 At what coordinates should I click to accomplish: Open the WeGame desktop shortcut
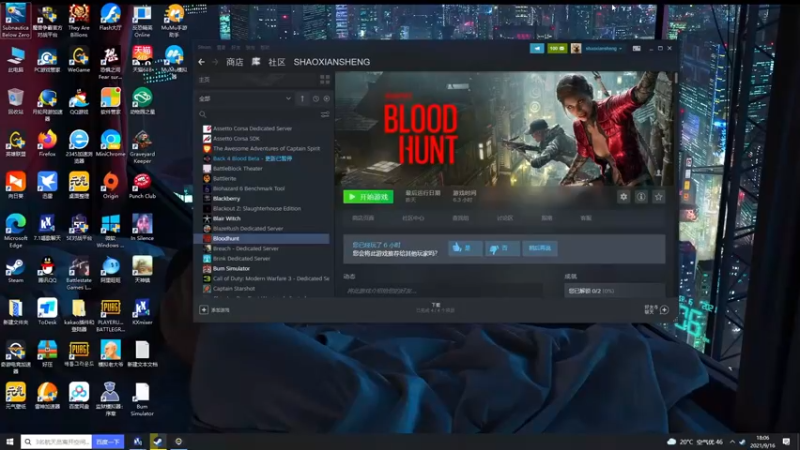click(x=79, y=59)
